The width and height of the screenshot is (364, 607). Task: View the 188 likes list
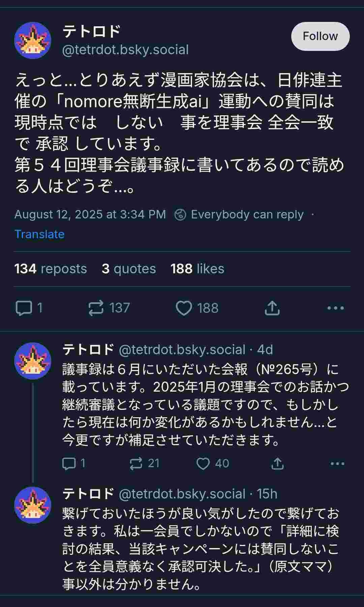click(197, 269)
